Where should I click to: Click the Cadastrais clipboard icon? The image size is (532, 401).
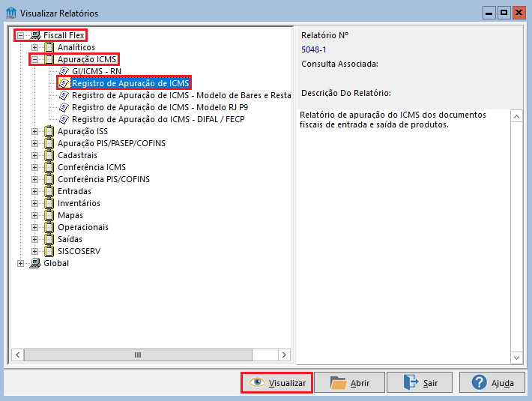click(49, 155)
